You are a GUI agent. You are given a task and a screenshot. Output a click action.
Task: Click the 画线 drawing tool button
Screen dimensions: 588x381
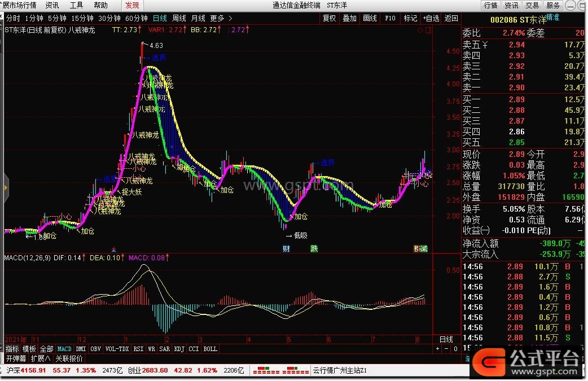point(370,18)
